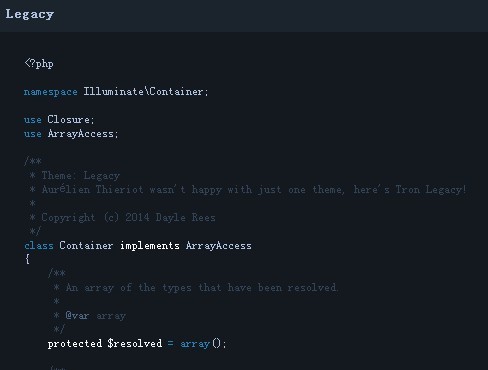Click the first use keyword

(x=33, y=120)
